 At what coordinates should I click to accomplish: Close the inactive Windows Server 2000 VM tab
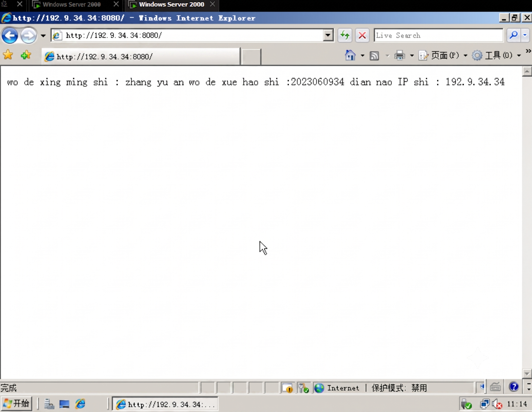click(x=116, y=4)
